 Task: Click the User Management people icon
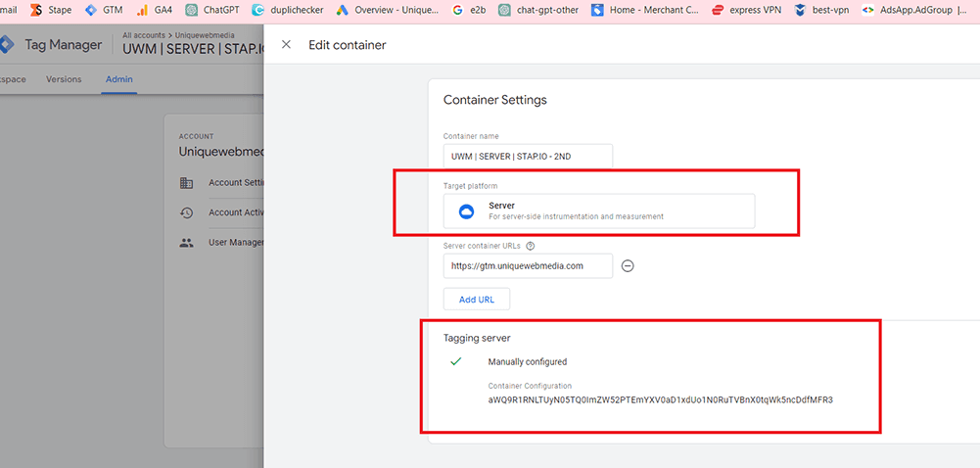[186, 242]
